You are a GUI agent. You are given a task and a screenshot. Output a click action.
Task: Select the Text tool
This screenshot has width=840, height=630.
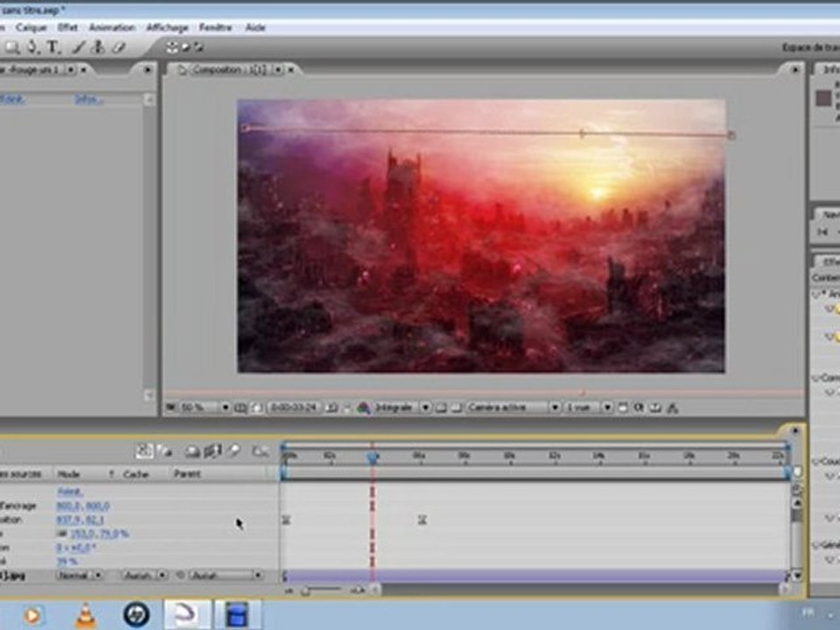click(53, 47)
